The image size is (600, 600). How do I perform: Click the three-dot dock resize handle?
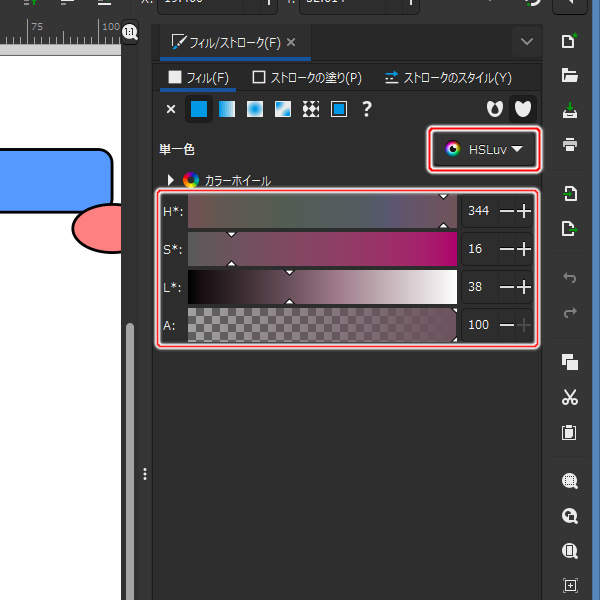tap(145, 474)
